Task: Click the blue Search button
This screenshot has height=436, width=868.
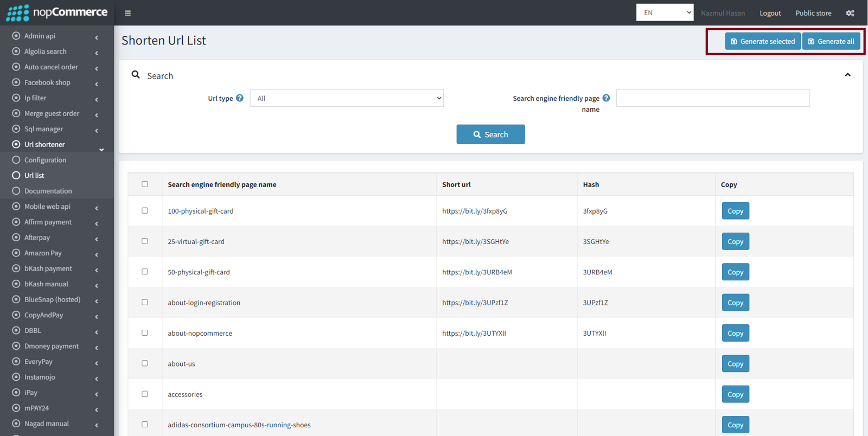Action: (x=490, y=134)
